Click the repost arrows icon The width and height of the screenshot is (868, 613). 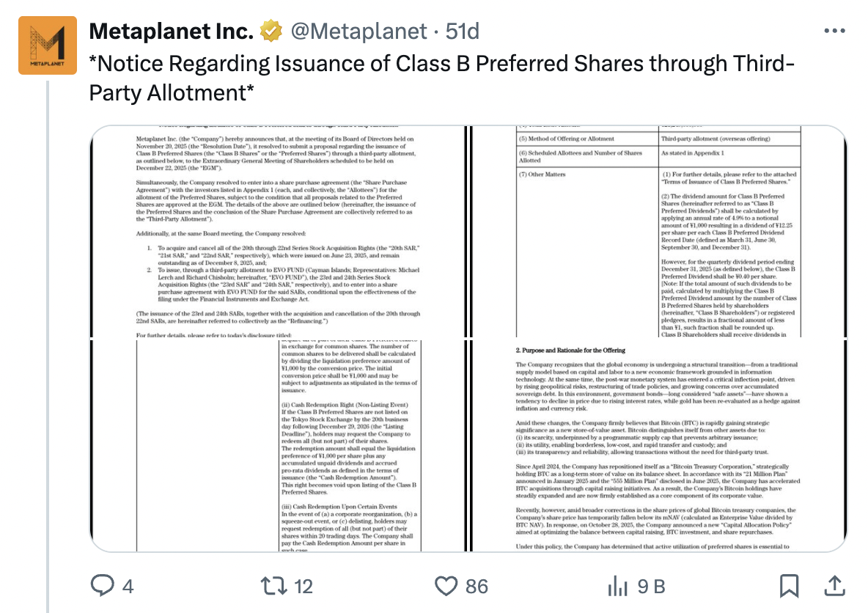[275, 586]
